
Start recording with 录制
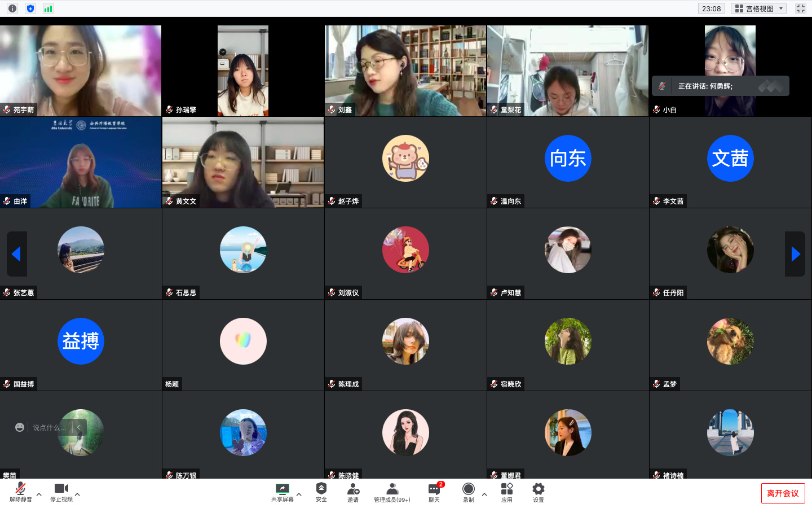(x=469, y=492)
